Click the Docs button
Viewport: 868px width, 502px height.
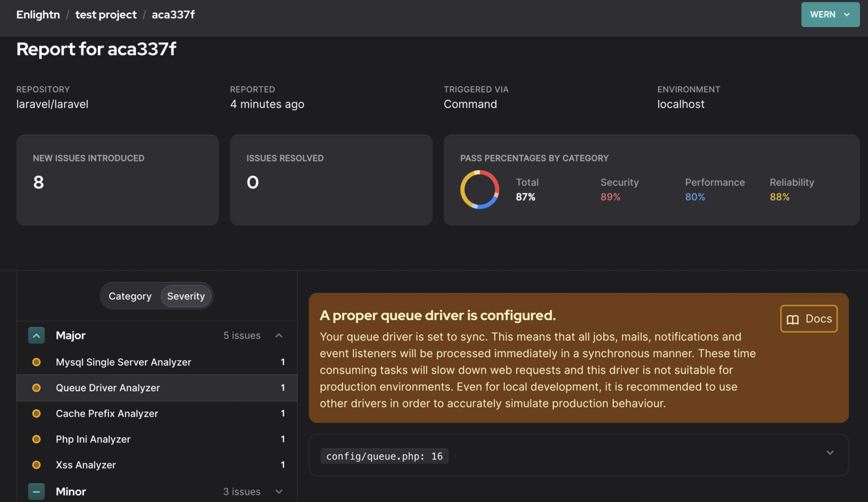point(808,319)
